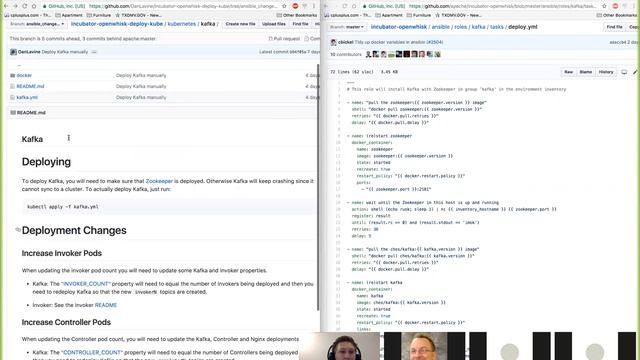Click Deployment Changes heading anchor icon

18,230
